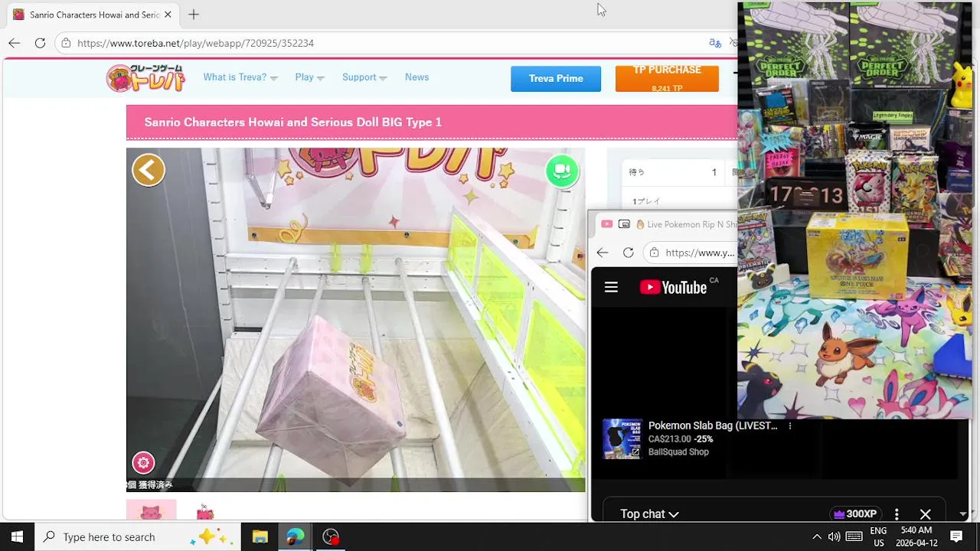The width and height of the screenshot is (980, 551).
Task: Open the clock showing 5:40 AM
Action: point(916,536)
